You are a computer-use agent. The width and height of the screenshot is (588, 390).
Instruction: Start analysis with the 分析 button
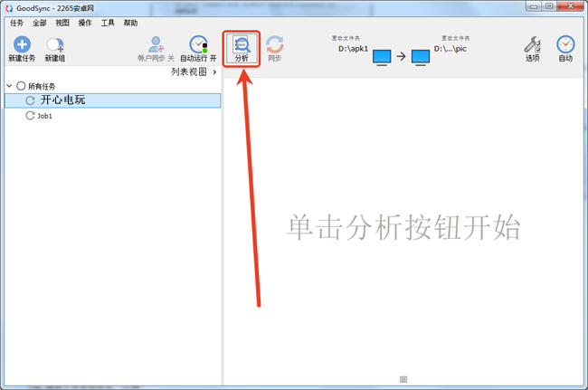click(242, 49)
